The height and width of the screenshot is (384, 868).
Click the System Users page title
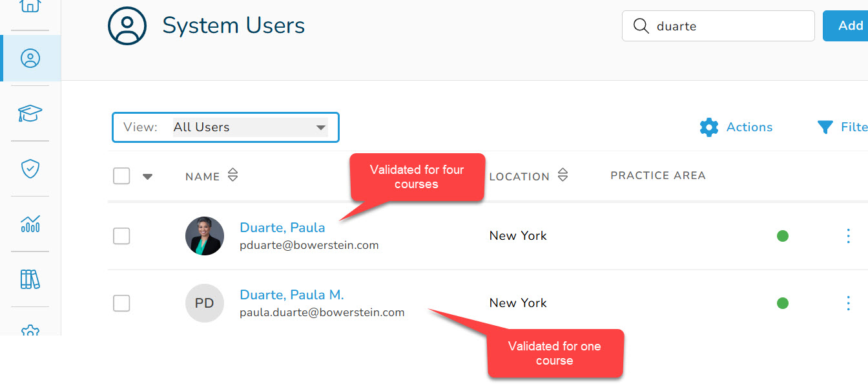pyautogui.click(x=234, y=26)
